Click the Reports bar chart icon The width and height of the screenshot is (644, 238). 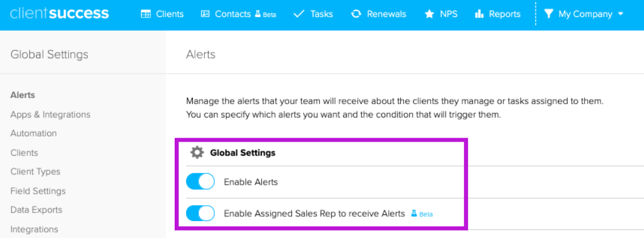point(479,15)
